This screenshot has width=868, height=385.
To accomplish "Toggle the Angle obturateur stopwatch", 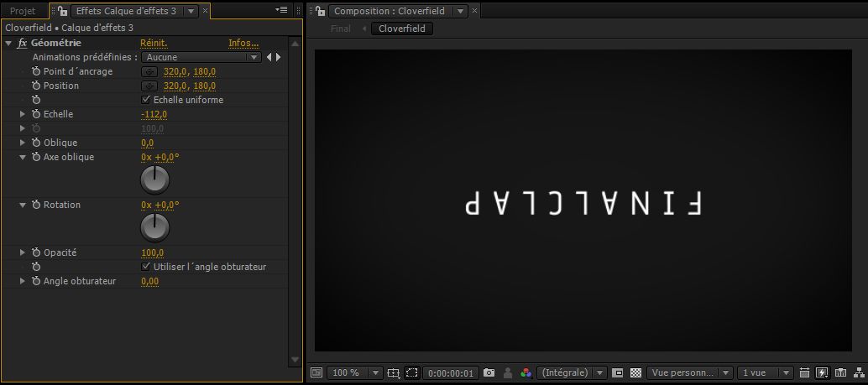I will pyautogui.click(x=37, y=281).
